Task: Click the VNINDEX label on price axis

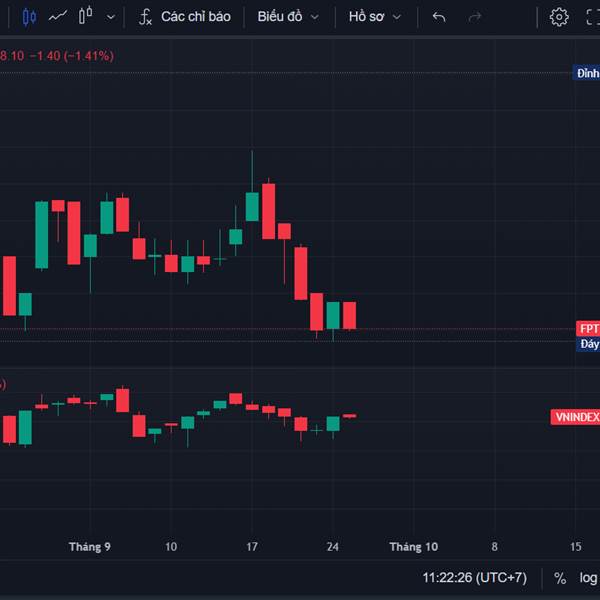Action: point(575,417)
